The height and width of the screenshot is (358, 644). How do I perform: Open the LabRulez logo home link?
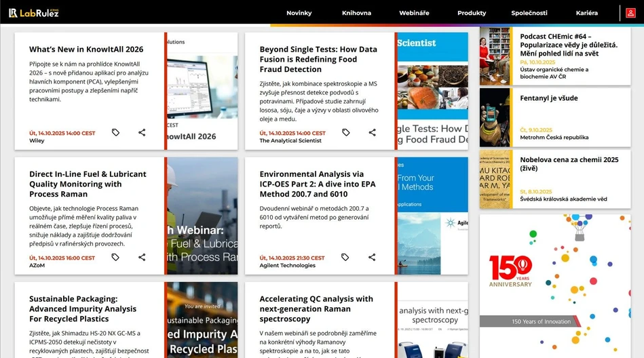34,13
